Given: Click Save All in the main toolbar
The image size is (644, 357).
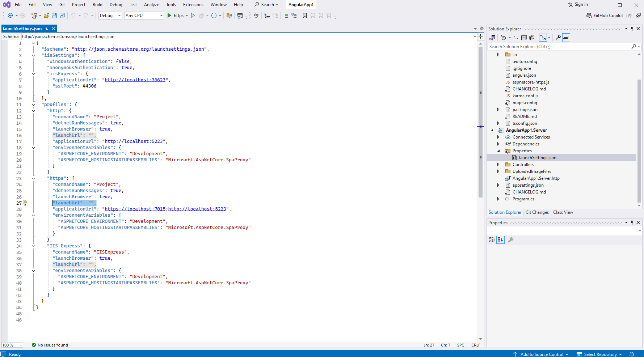Looking at the screenshot, I should (x=62, y=16).
